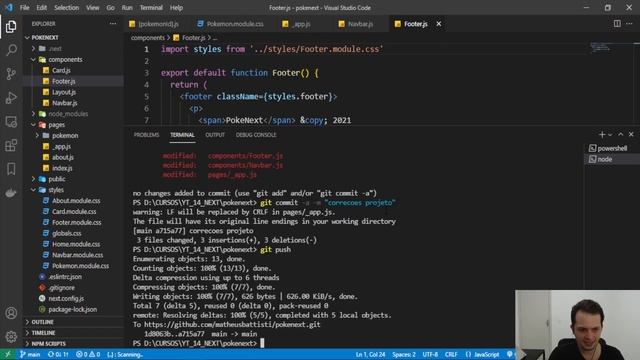This screenshot has width=640, height=360.
Task: Create a new terminal with plus icon
Action: click(602, 134)
